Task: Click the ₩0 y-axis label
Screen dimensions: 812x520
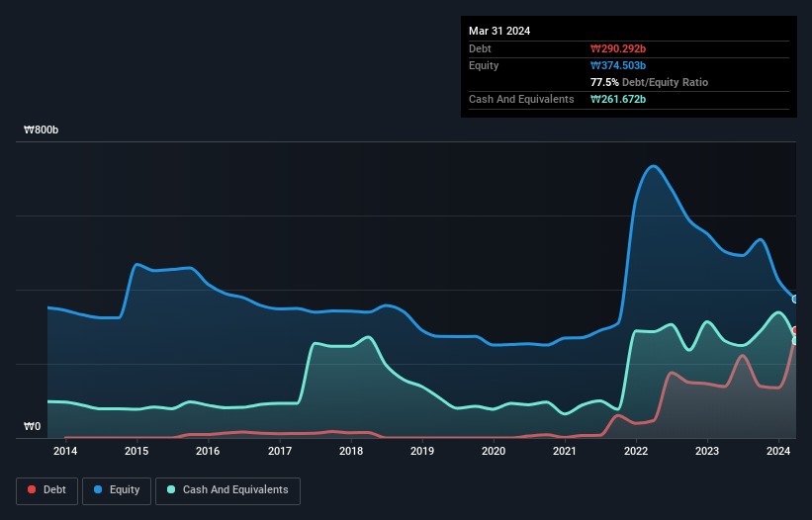Action: (x=32, y=426)
